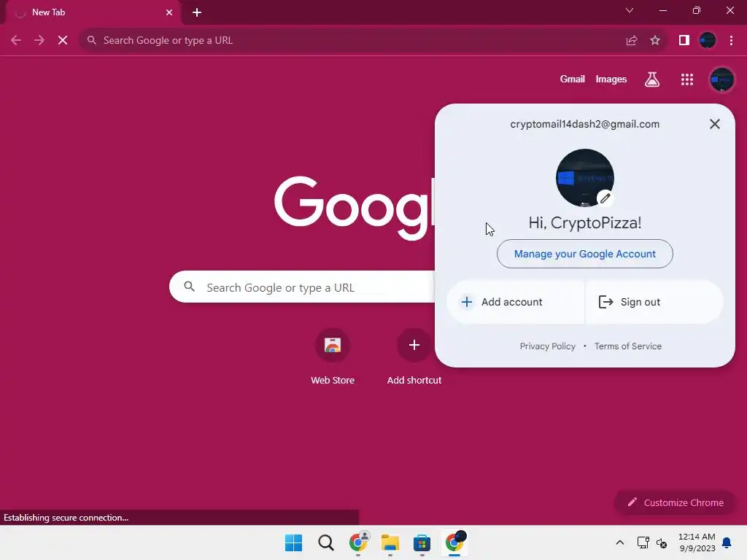Open Microsoft Store from taskbar
Image resolution: width=747 pixels, height=560 pixels.
point(422,542)
